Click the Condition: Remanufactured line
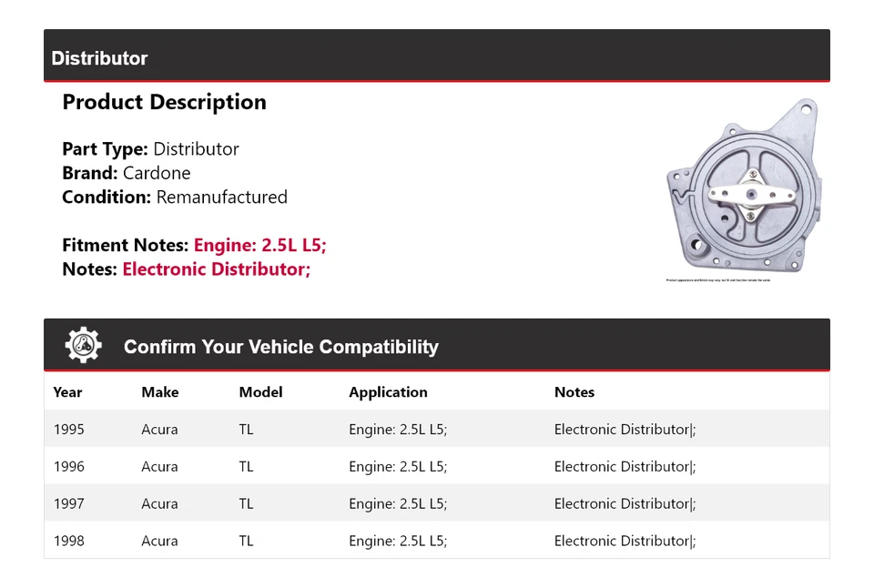874x588 pixels. point(174,198)
